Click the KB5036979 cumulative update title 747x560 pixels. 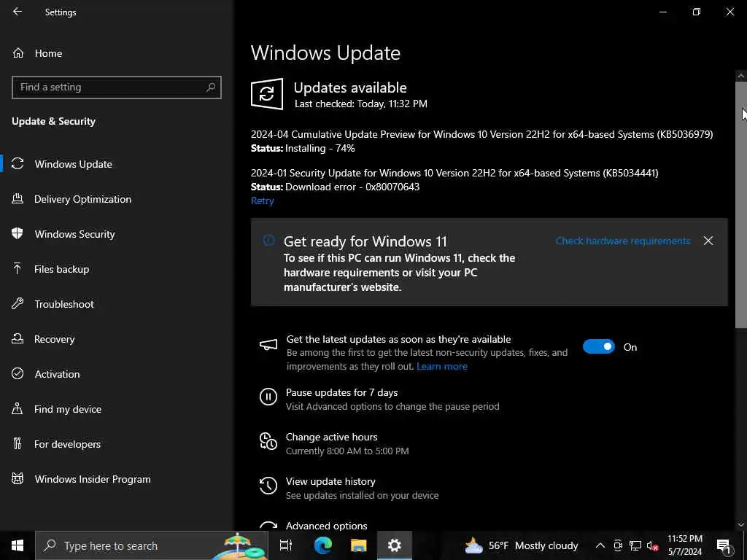click(x=481, y=134)
